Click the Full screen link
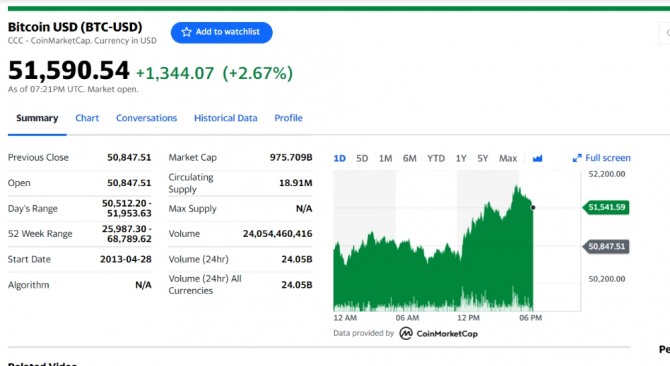The image size is (670, 366). click(602, 158)
